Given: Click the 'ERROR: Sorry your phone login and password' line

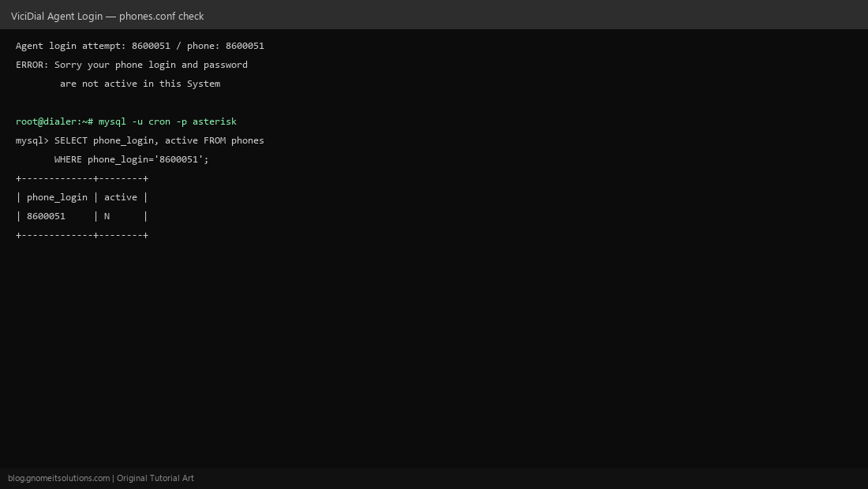Looking at the screenshot, I should (x=132, y=65).
